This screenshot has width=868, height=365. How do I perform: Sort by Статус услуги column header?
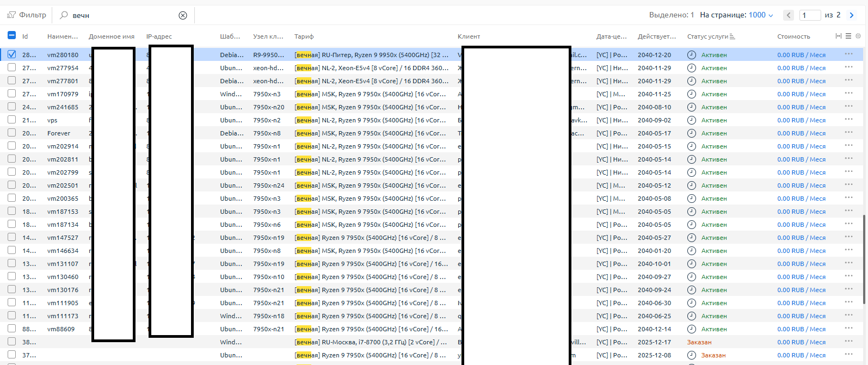[707, 36]
